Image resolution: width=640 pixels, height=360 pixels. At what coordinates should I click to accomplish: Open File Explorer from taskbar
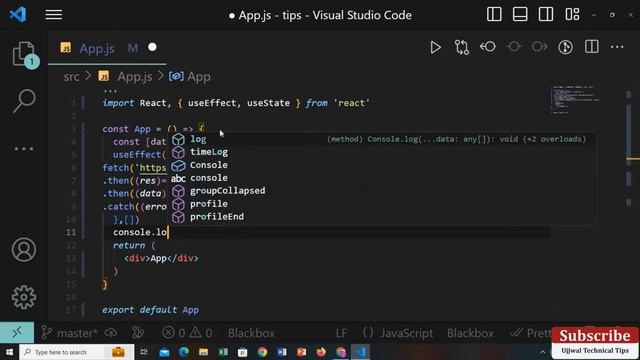tap(203, 352)
